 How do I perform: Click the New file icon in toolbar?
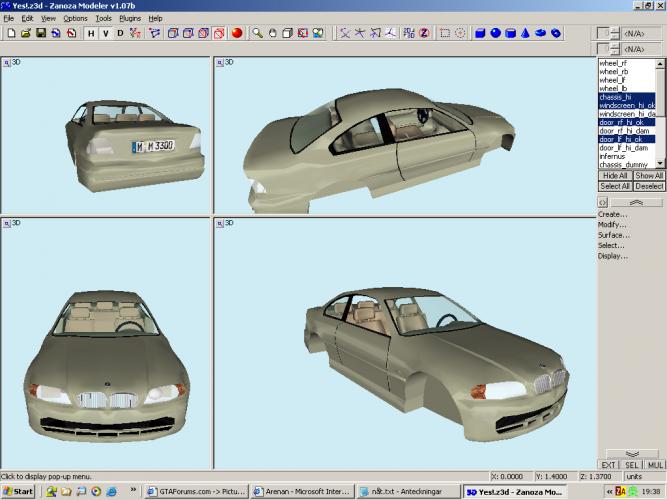point(10,33)
